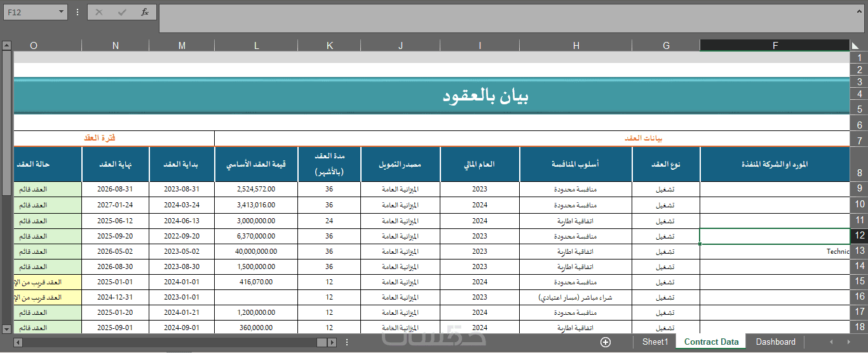
Task: Click the Enter checkmark formula bar icon
Action: (122, 12)
